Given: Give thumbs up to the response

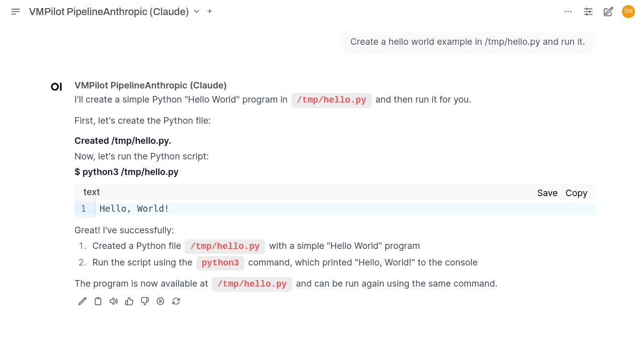Looking at the screenshot, I should click(129, 301).
